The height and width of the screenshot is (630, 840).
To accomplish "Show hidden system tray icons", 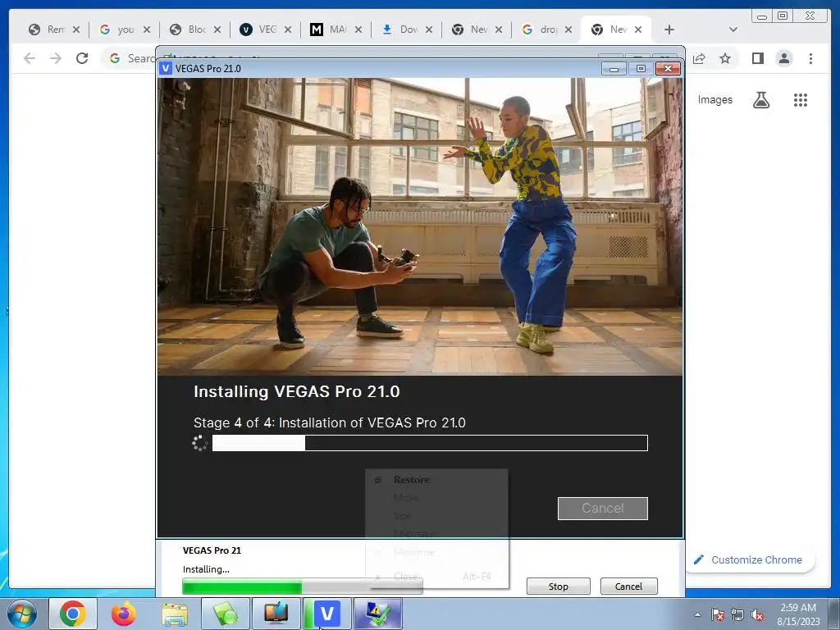I will 697,614.
